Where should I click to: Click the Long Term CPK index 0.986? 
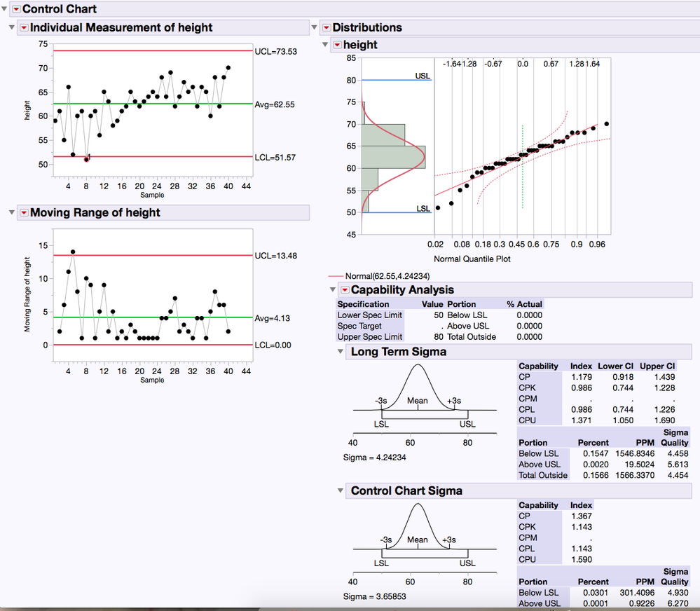(582, 388)
